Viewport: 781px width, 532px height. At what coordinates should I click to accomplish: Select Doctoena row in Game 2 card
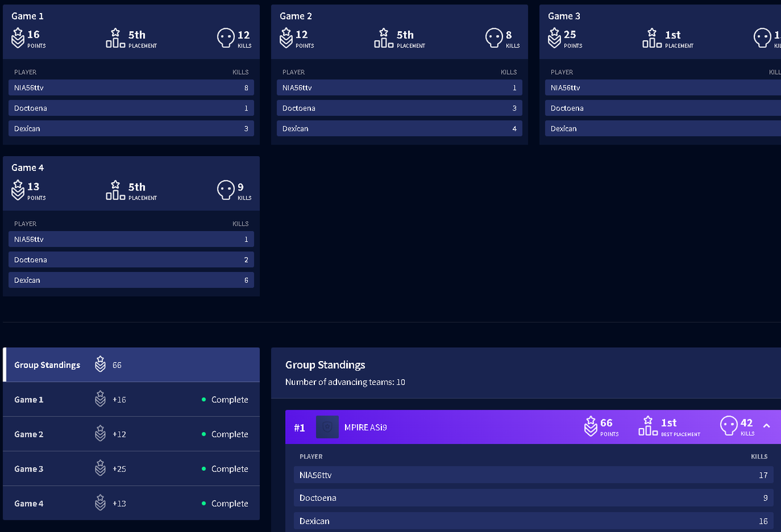point(400,108)
